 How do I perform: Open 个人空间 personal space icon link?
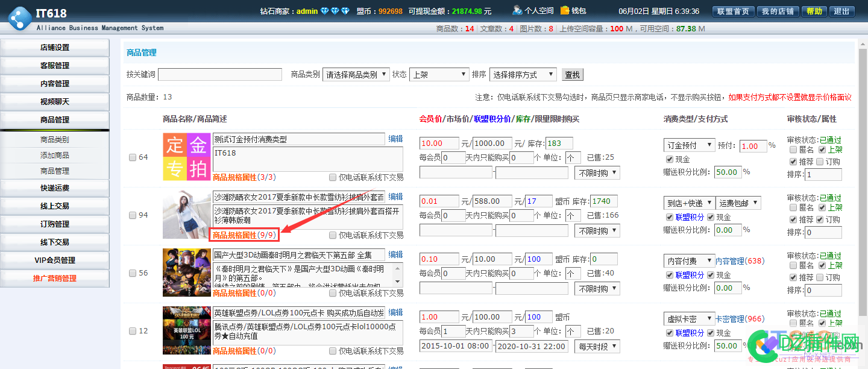pos(517,10)
